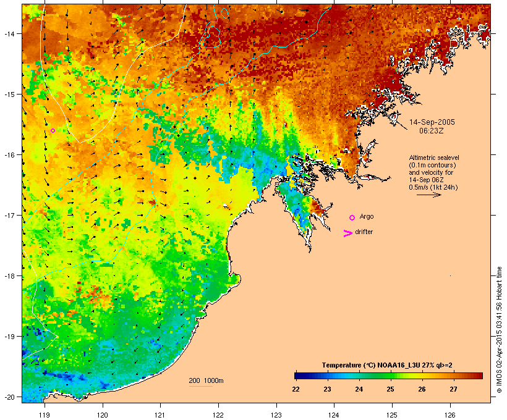Click the 'drifter' legend label
Screen dimensions: 507x420
pyautogui.click(x=364, y=232)
